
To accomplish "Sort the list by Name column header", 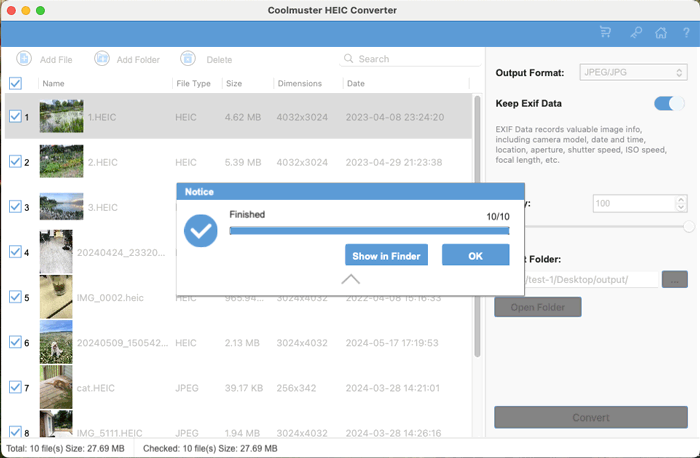I will click(54, 83).
